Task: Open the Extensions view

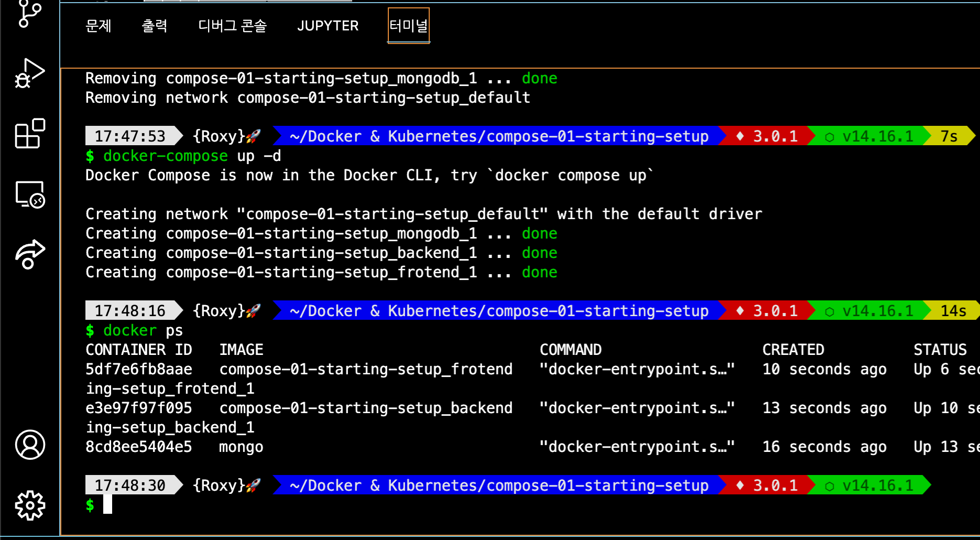Action: pos(30,133)
